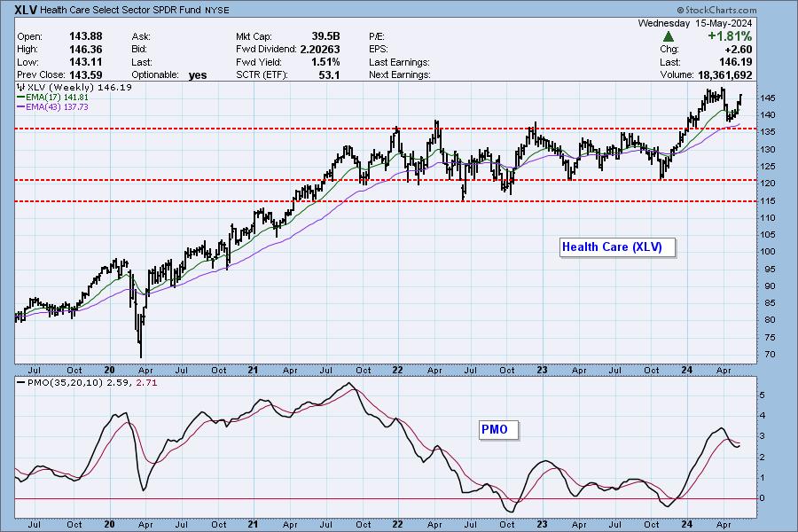Click the EMA(17) 141.81 green legend entry

(52, 98)
